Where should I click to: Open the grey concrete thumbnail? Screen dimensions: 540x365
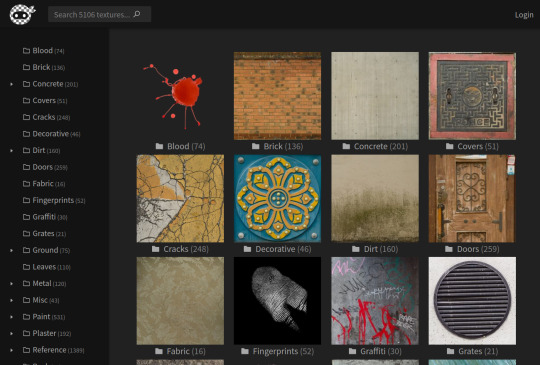(x=375, y=96)
